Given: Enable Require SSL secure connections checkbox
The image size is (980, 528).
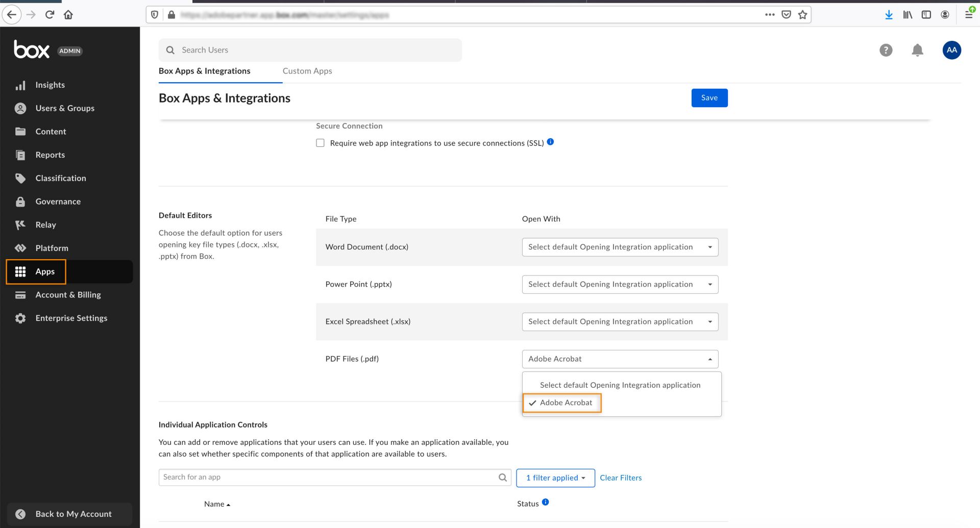Looking at the screenshot, I should (320, 143).
